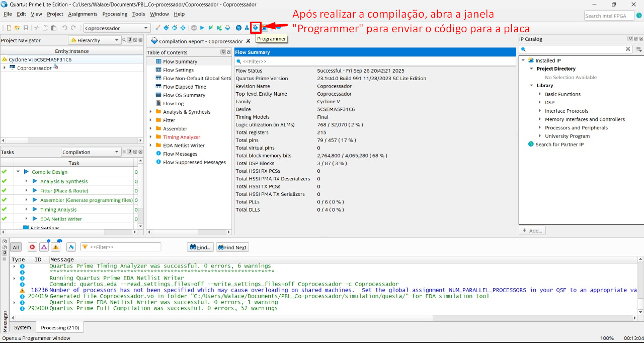Image resolution: width=644 pixels, height=343 pixels.
Task: Click the New file toolbar icon
Action: coord(9,28)
